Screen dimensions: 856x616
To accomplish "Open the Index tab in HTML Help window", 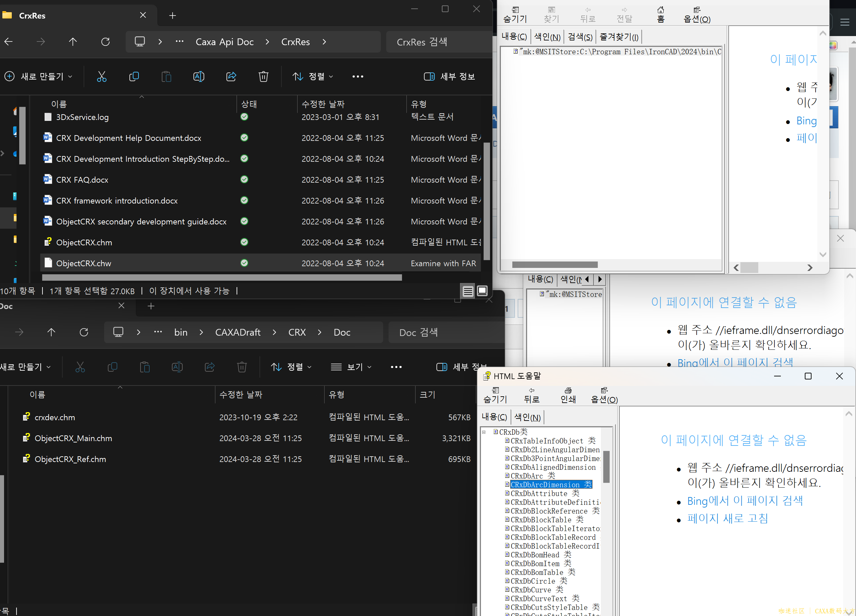I will coord(527,417).
